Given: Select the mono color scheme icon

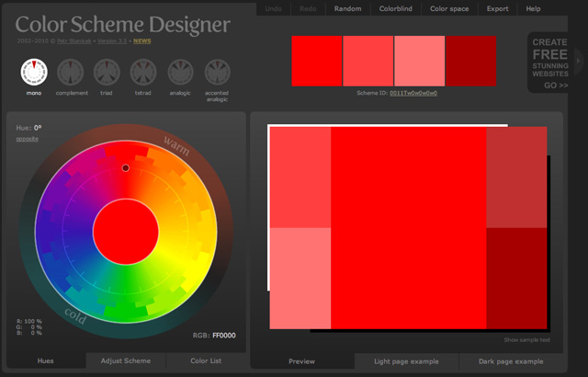Looking at the screenshot, I should point(34,71).
